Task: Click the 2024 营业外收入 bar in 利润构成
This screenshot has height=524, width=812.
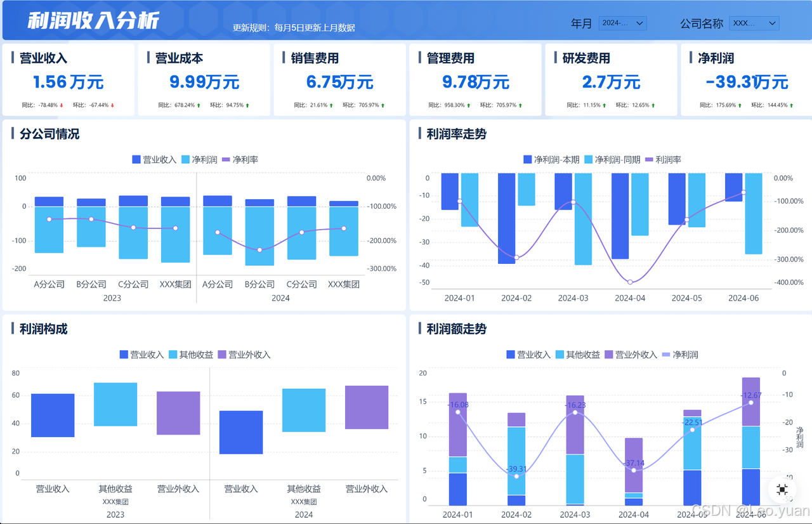Action: 367,407
